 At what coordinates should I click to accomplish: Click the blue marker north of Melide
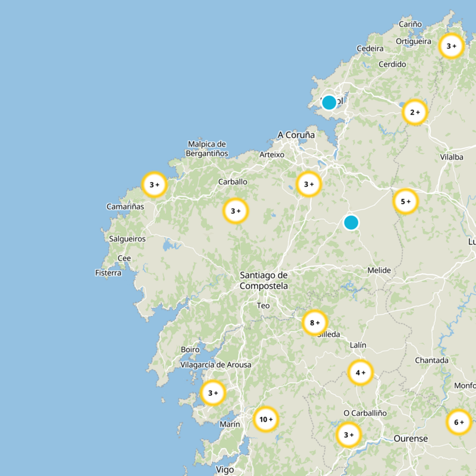coord(351,223)
